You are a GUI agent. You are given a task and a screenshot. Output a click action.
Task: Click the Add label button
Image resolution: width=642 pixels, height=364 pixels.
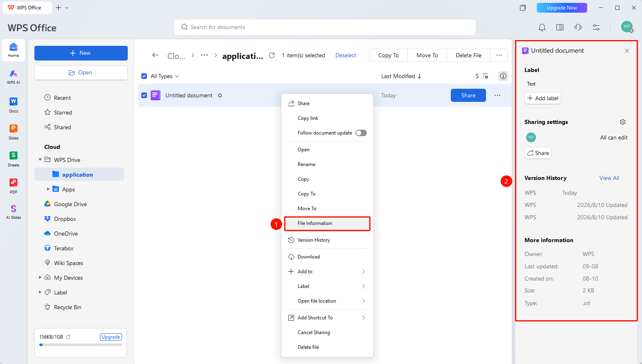[543, 98]
